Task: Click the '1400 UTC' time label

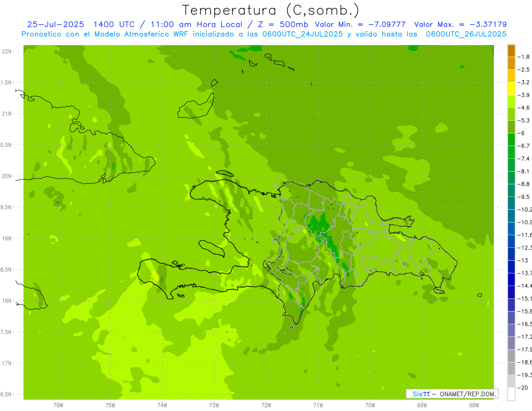Action: (x=114, y=24)
